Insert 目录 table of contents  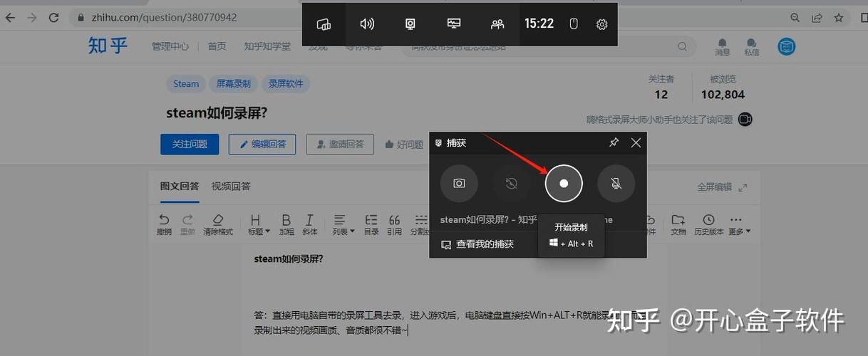371,224
